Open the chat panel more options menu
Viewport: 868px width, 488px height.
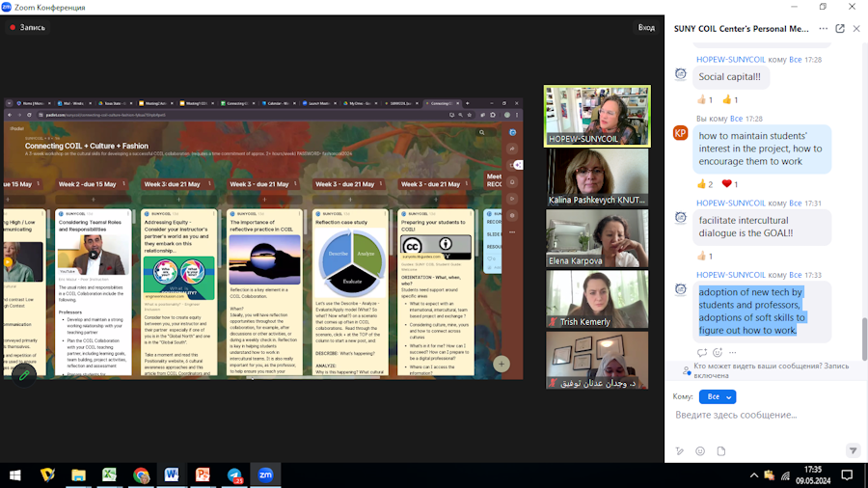coord(824,29)
